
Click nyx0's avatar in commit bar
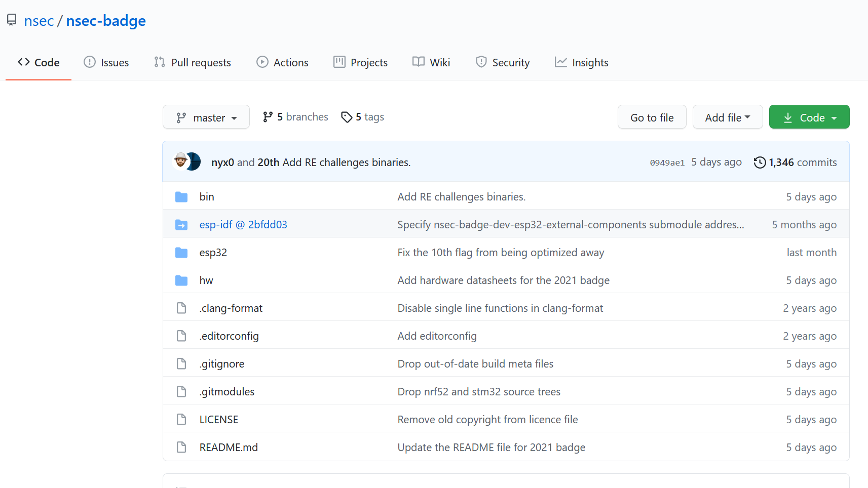tap(181, 161)
